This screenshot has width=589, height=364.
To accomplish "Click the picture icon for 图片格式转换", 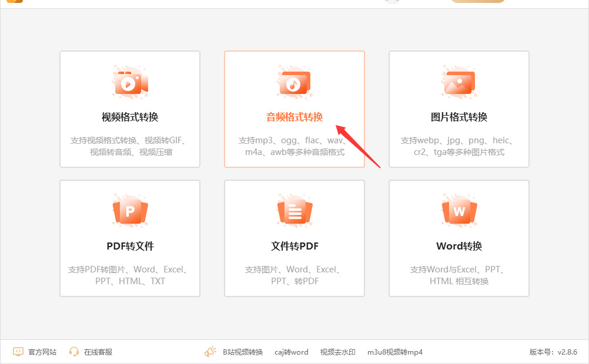I will pos(459,83).
